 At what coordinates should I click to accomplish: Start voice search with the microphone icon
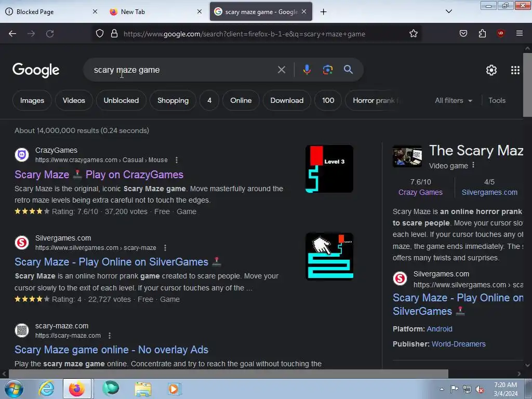307,70
